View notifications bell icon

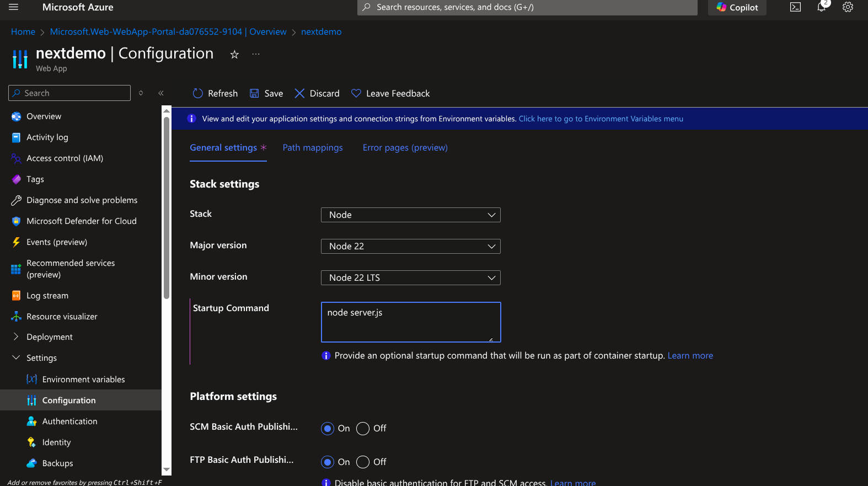pos(822,7)
